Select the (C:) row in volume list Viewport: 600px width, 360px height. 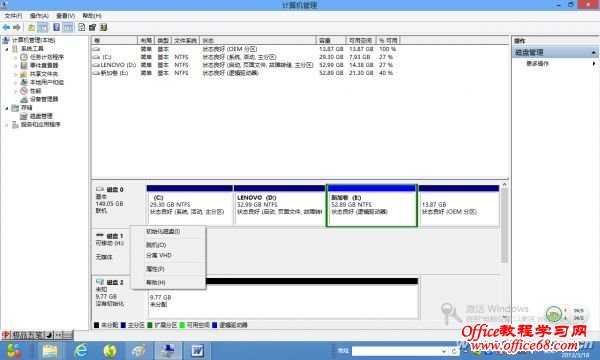coord(245,57)
